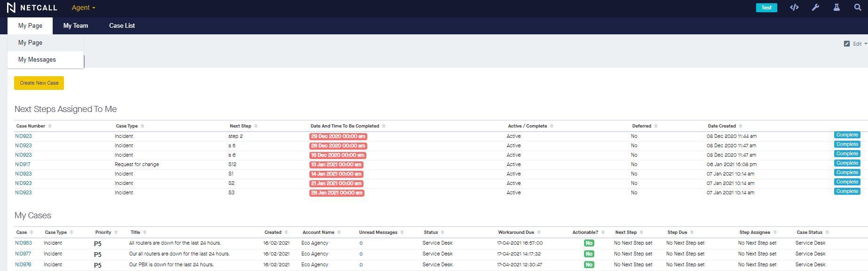Open search with magnifier icon
Viewport: 868px width, 271px height.
[858, 8]
